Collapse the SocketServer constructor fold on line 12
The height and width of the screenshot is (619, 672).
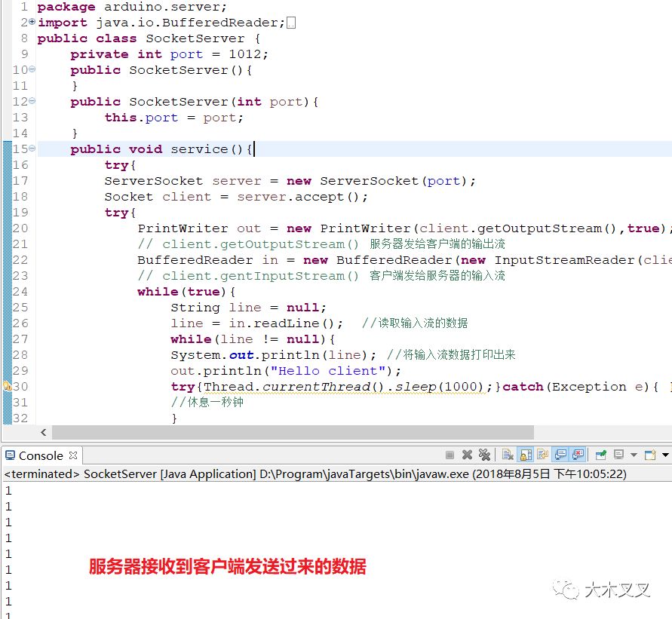30,101
